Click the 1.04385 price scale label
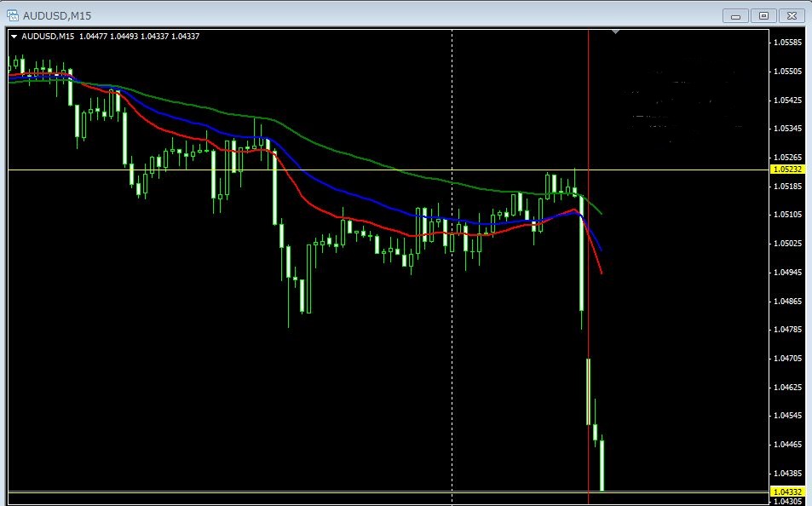The height and width of the screenshot is (506, 812). tap(787, 473)
